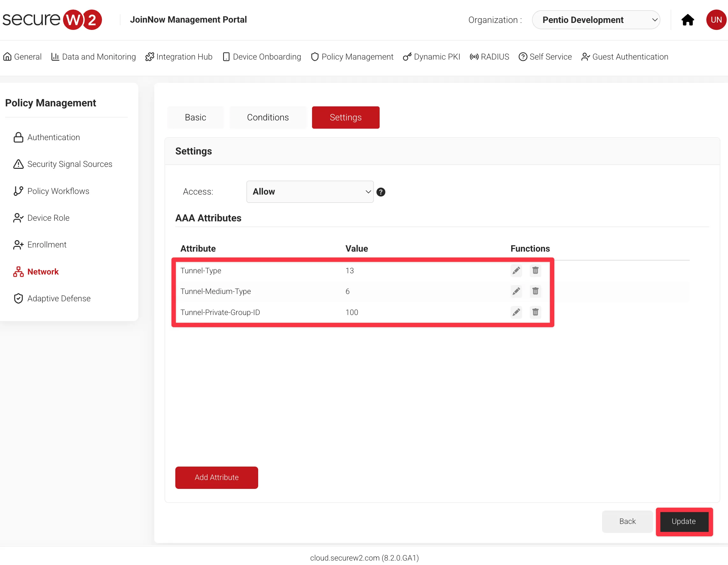Edit the Tunnel-Private-Group-ID attribute
Screen dimensions: 728x565
(x=516, y=312)
